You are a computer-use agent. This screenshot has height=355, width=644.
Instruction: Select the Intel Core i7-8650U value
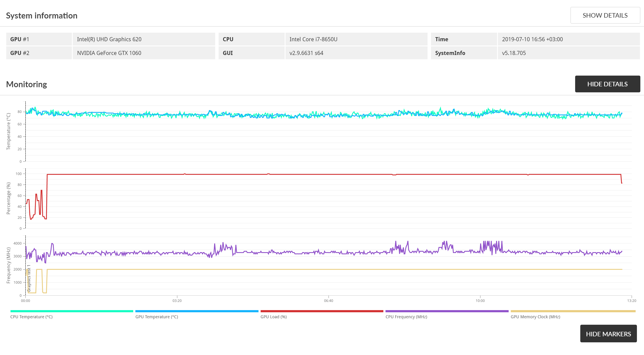(313, 39)
